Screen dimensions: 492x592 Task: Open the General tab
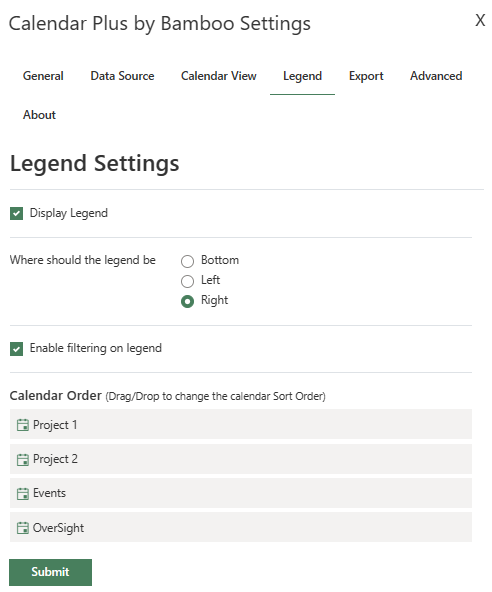pyautogui.click(x=43, y=76)
